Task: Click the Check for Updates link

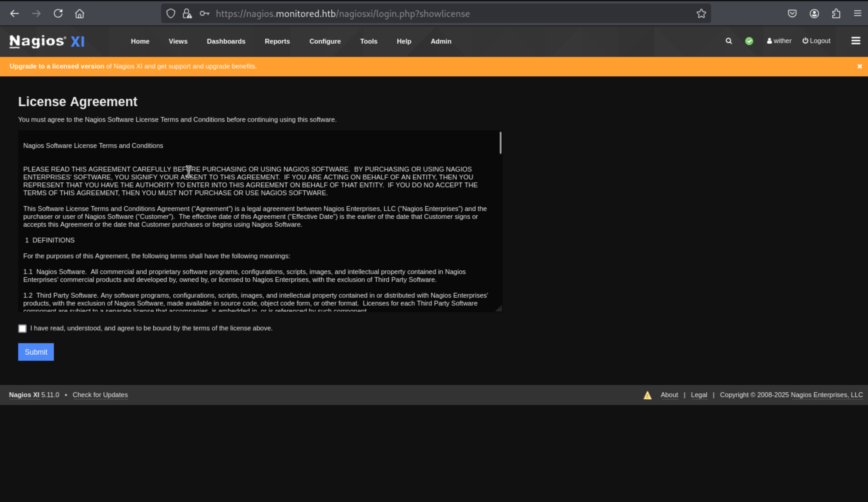Action: point(100,395)
